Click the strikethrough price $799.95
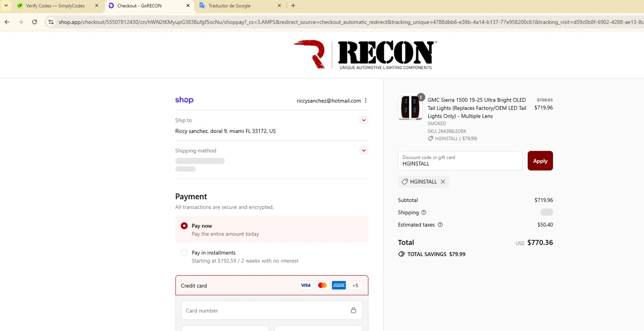The image size is (644, 331). pyautogui.click(x=545, y=100)
